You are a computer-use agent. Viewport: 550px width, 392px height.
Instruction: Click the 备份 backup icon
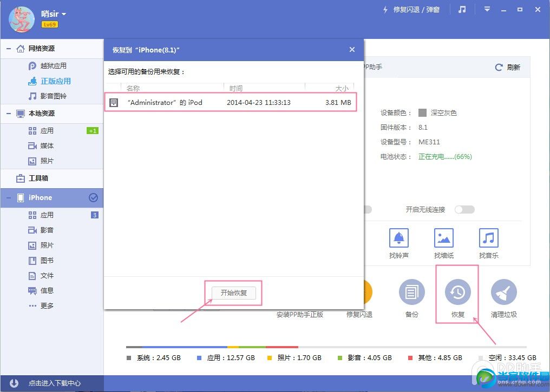tap(412, 292)
